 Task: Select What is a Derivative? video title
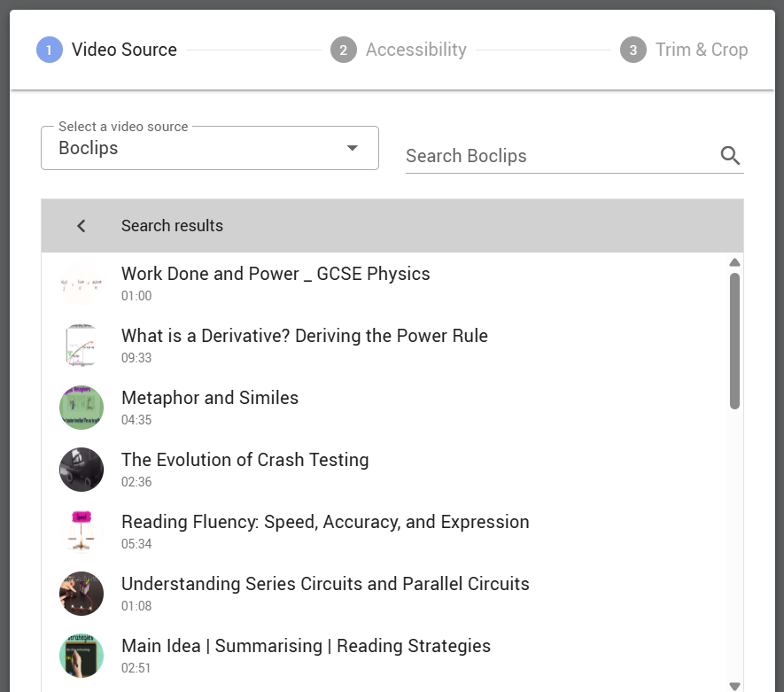[x=304, y=336]
